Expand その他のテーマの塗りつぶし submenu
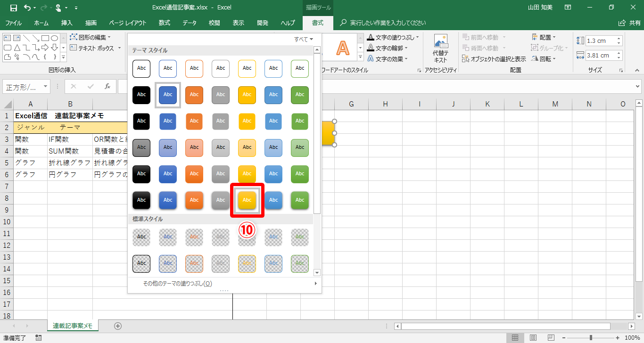This screenshot has height=343, width=644. [x=224, y=284]
